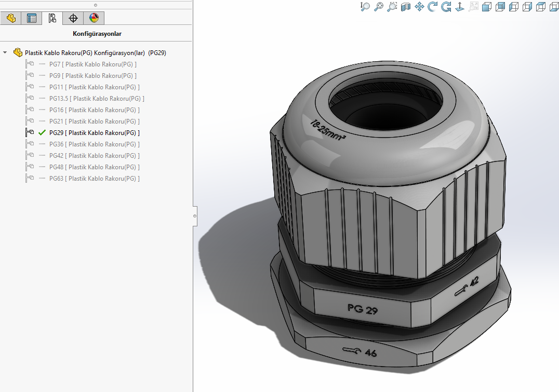Click the side panel collapse handle
The width and height of the screenshot is (559, 392).
click(x=195, y=215)
